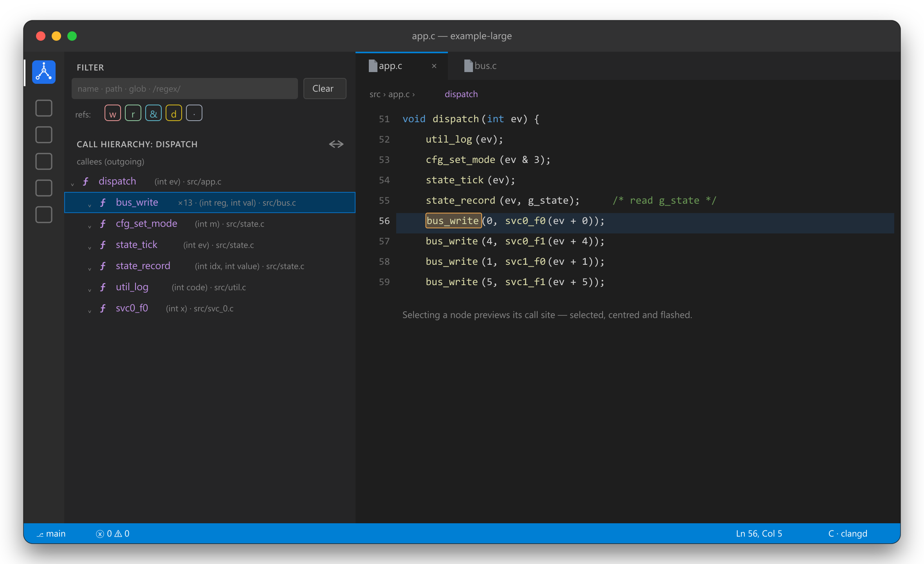The image size is (924, 564).
Task: Toggle the read refs filter chip 'r'
Action: click(133, 113)
